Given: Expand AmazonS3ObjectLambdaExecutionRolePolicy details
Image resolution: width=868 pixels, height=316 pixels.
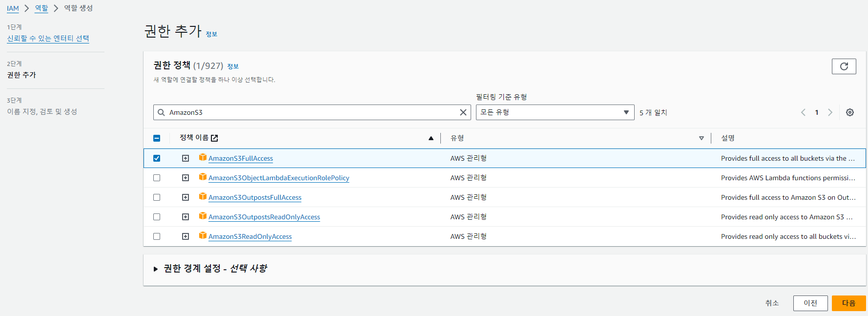Looking at the screenshot, I should pyautogui.click(x=186, y=178).
